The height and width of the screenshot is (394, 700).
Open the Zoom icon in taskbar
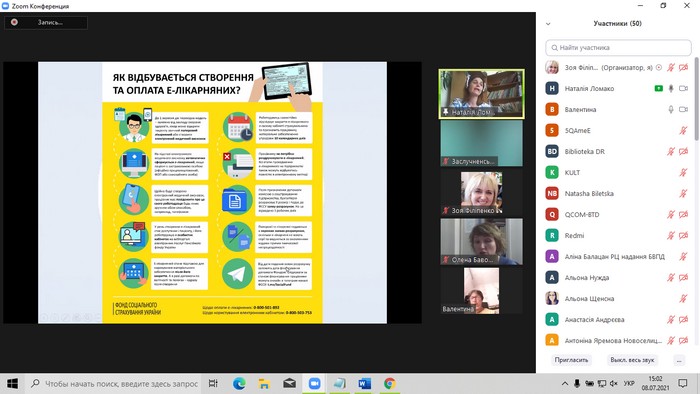[x=314, y=383]
